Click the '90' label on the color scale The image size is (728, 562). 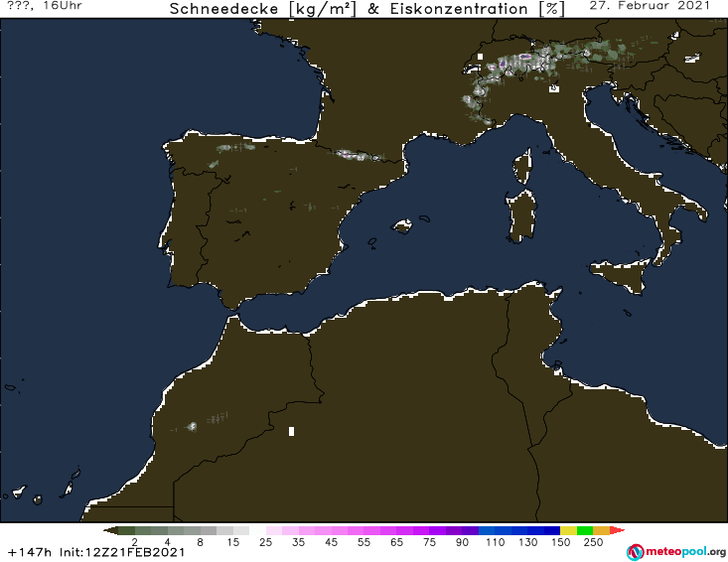(462, 542)
